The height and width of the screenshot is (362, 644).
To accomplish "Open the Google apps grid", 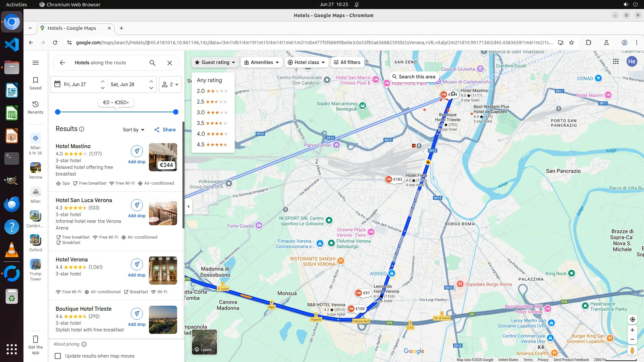I will click(x=616, y=61).
